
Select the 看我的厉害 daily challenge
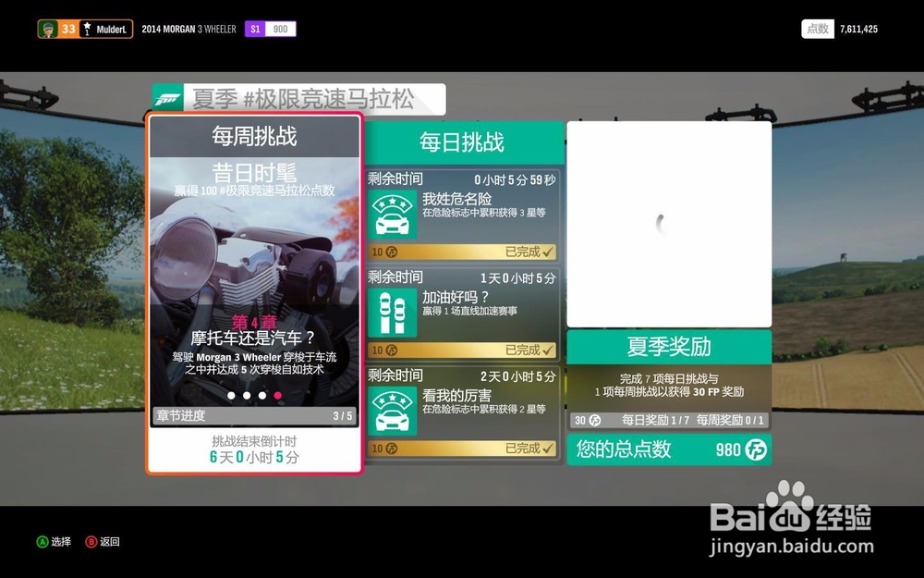coord(463,412)
